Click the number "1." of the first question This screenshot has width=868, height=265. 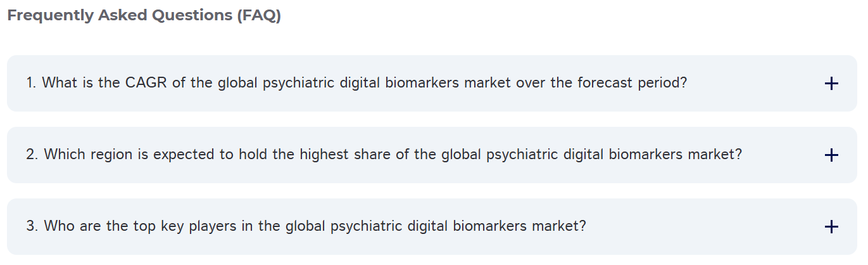point(32,83)
